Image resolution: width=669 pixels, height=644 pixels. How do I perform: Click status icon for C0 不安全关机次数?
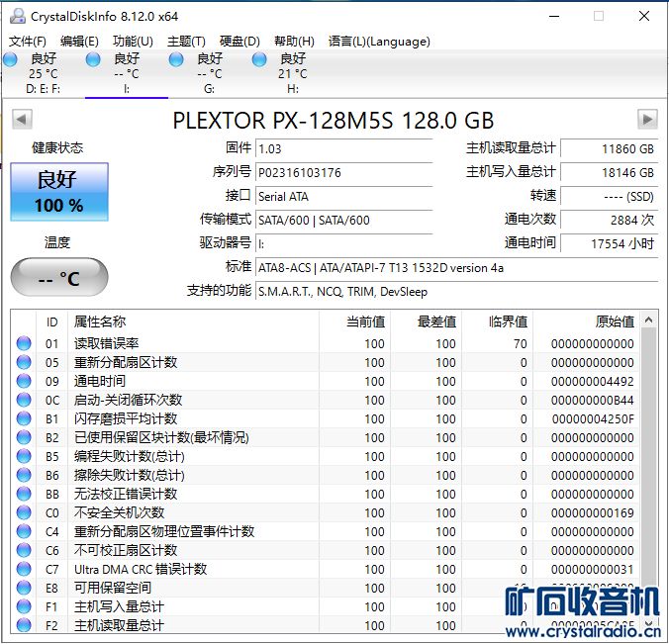[x=24, y=512]
